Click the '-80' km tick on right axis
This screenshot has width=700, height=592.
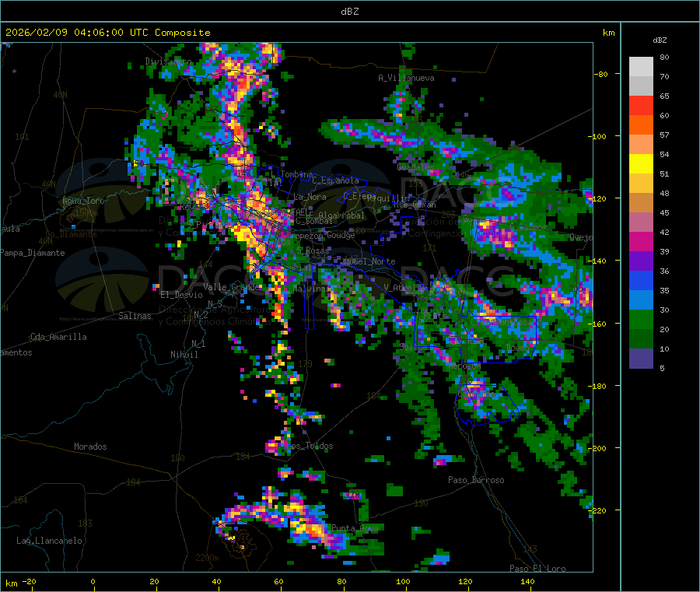[600, 74]
